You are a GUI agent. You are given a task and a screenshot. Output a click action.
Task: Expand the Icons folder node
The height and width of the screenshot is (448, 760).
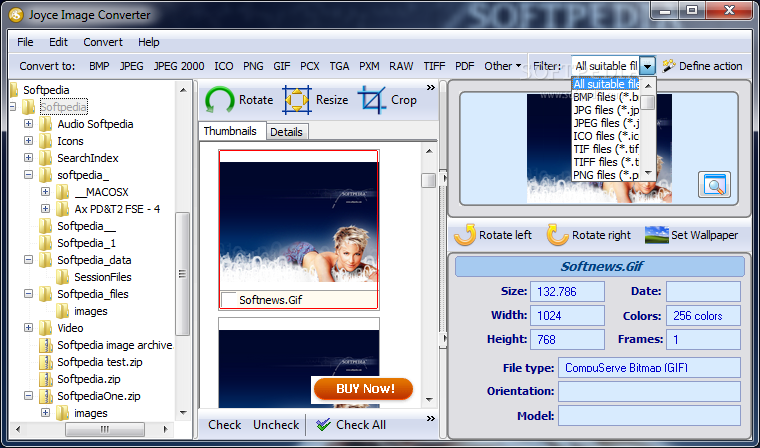click(29, 141)
